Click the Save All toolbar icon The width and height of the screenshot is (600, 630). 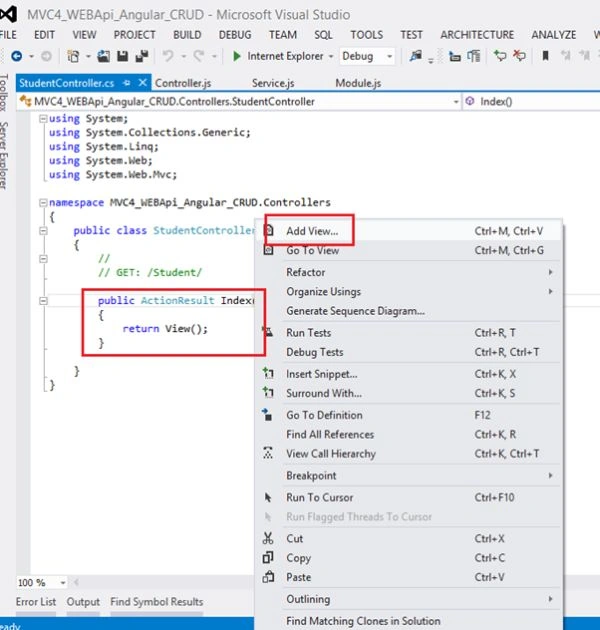click(141, 56)
